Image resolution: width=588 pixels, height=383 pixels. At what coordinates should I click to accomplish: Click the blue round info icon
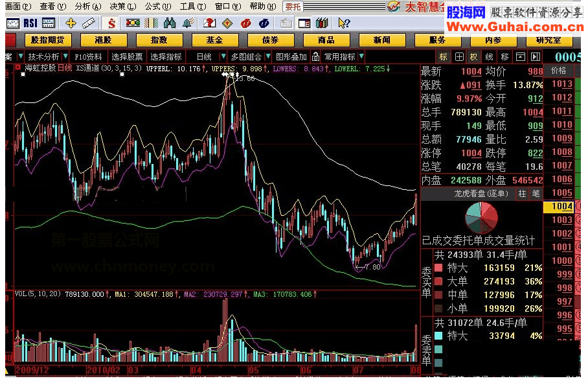(264, 23)
